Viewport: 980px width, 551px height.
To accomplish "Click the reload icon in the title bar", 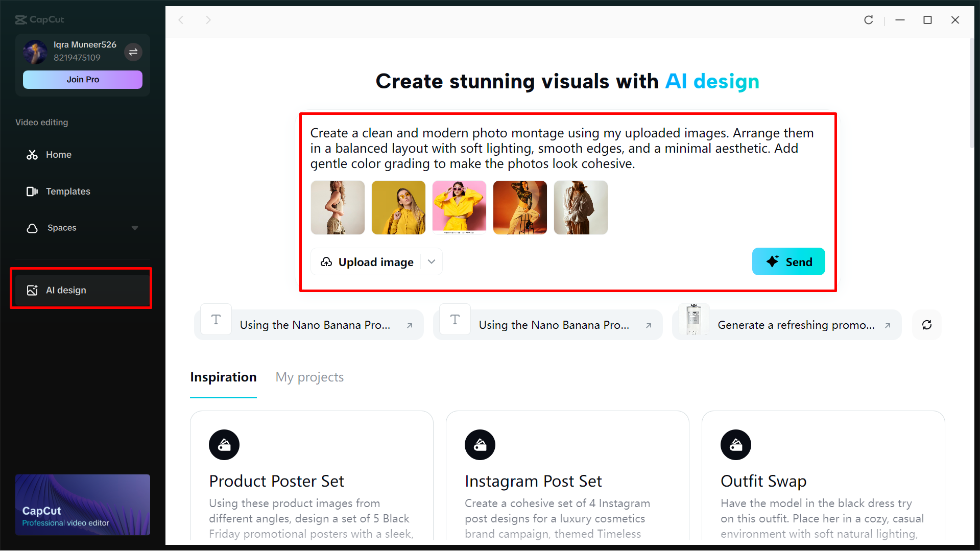I will tap(868, 20).
